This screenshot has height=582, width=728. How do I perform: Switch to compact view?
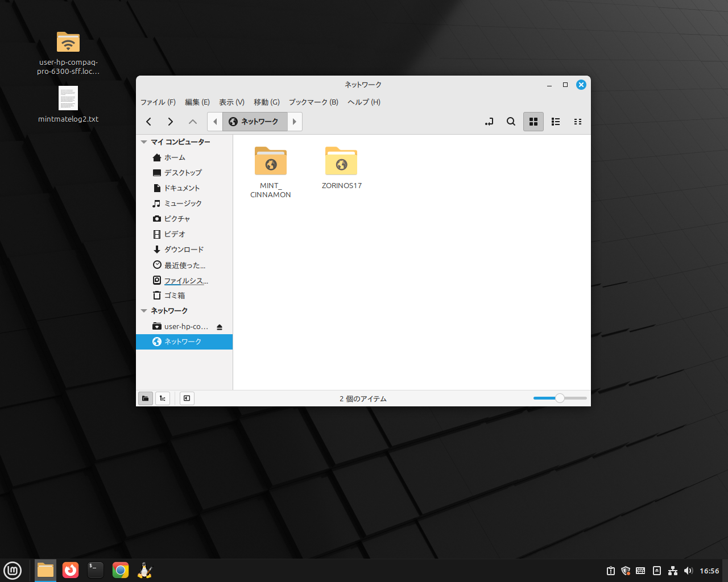(x=578, y=122)
